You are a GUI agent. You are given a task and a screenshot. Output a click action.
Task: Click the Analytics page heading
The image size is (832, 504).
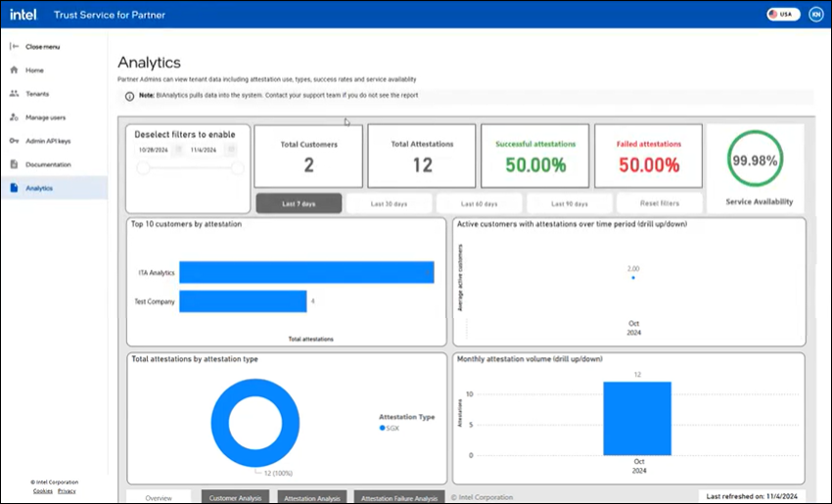tap(149, 63)
